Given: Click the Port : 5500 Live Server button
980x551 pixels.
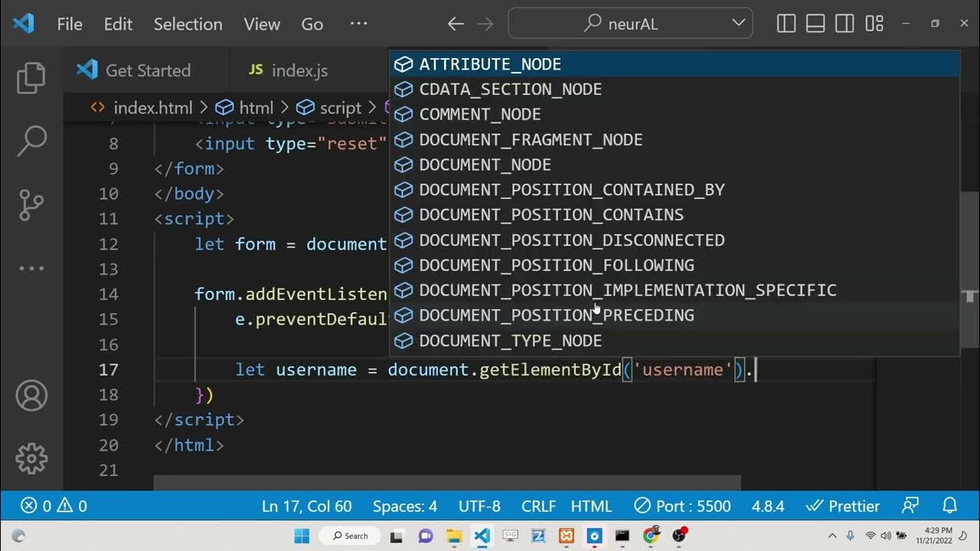Looking at the screenshot, I should pos(682,506).
